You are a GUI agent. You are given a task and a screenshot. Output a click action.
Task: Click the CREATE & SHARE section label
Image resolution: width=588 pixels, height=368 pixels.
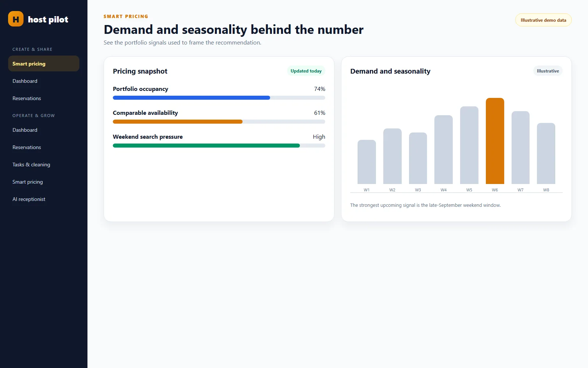tap(32, 49)
